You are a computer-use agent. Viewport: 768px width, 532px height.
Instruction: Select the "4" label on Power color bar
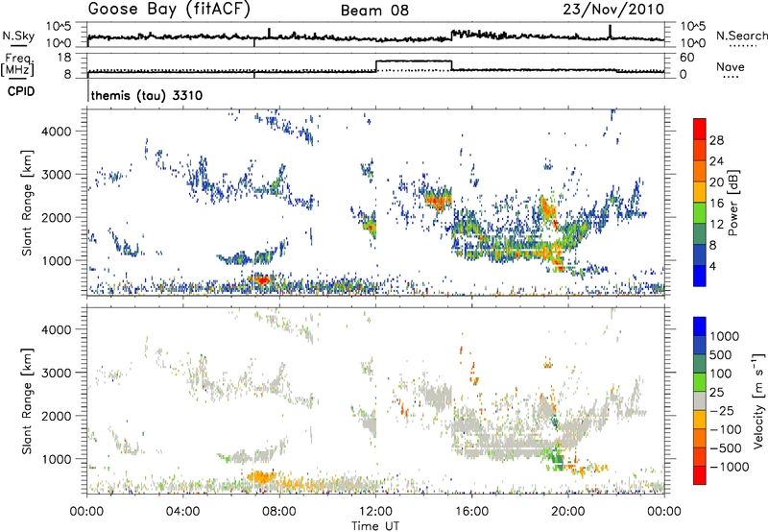coord(712,266)
